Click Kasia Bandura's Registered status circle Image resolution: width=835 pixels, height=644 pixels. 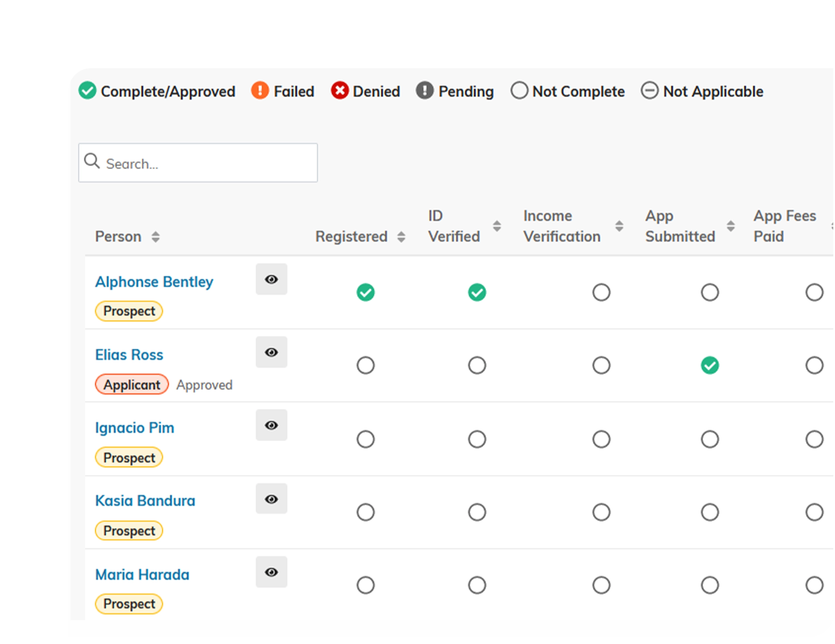point(365,513)
